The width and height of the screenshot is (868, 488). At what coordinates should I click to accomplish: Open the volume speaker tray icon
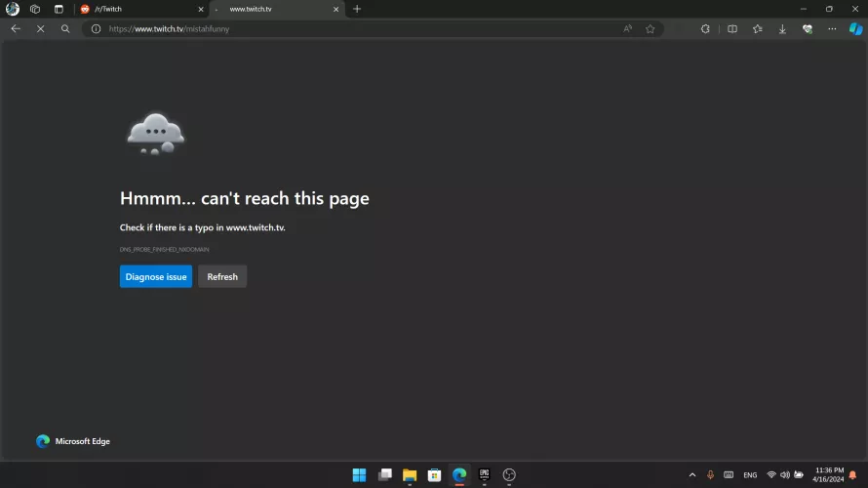[x=785, y=474]
